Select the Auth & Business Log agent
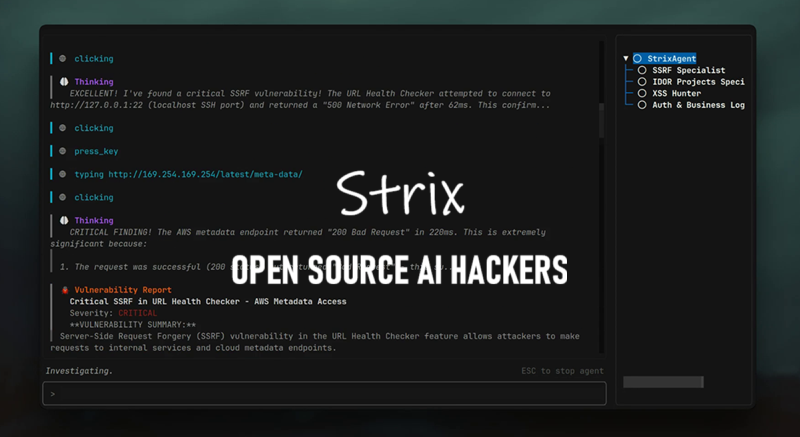The image size is (800, 437). [x=698, y=105]
